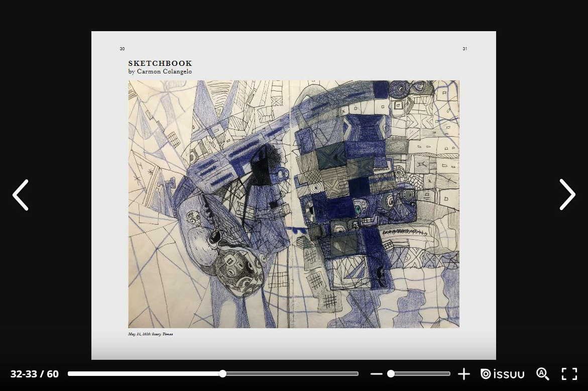Click the SKETCHBOOK heading on the page
Image resolution: width=588 pixels, height=391 pixels.
coord(160,63)
